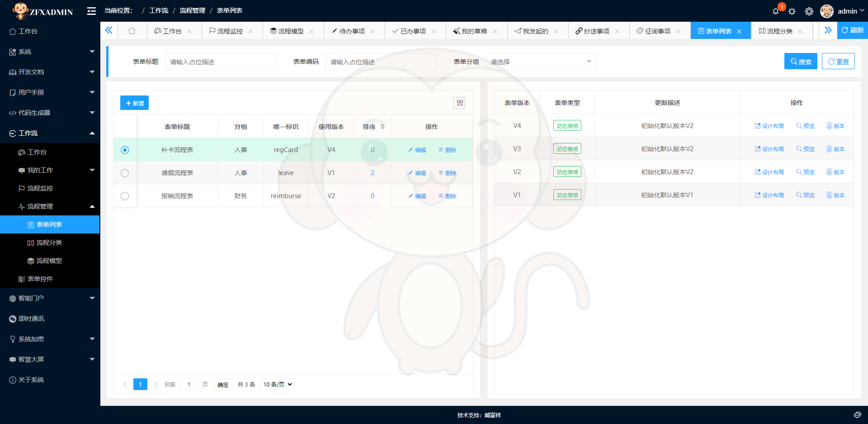Screen dimensions: 868x424
Task: Open the 10 条/页 page size dropdown
Action: [x=278, y=384]
